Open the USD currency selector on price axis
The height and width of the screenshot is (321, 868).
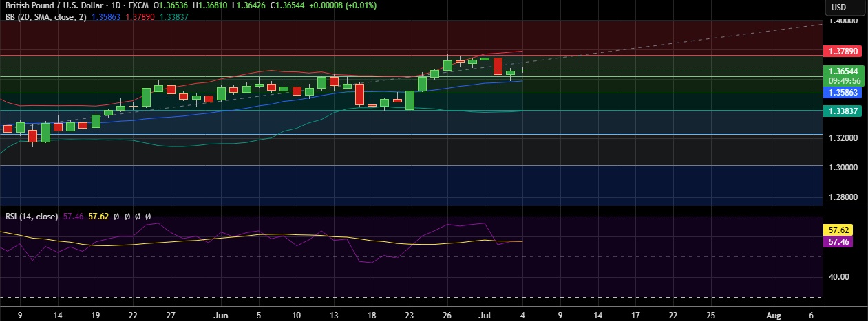[838, 7]
